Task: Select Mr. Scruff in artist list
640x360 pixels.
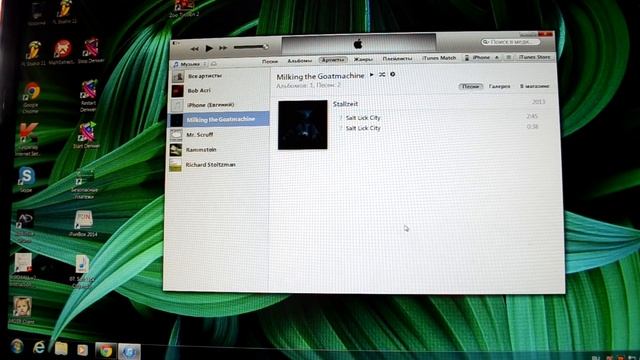Action: coord(219,134)
